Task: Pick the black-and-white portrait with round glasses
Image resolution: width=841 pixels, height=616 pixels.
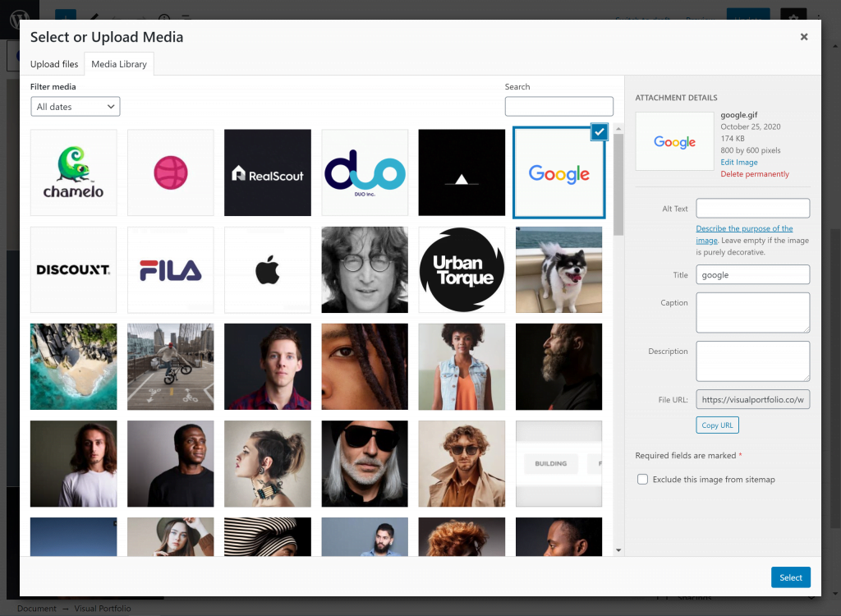Action: (x=365, y=270)
